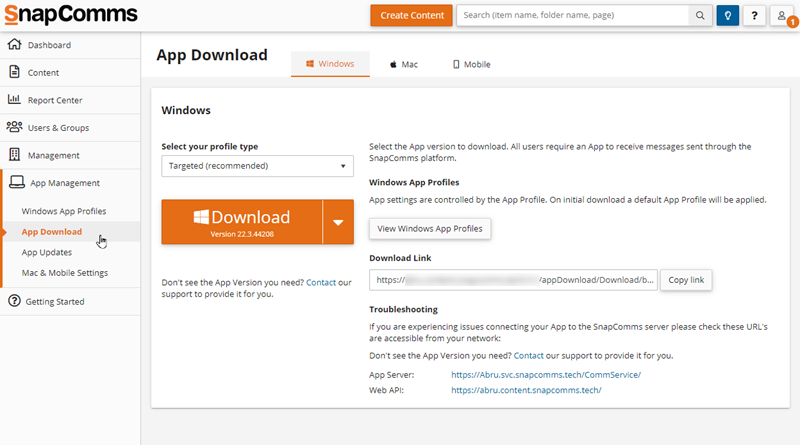
Task: Click the Getting Started question icon
Action: (x=14, y=301)
